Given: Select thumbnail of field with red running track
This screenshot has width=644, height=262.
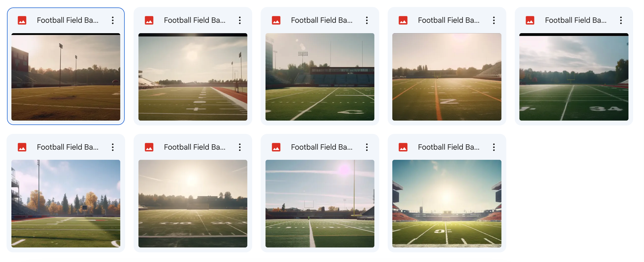Looking at the screenshot, I should coord(193,77).
